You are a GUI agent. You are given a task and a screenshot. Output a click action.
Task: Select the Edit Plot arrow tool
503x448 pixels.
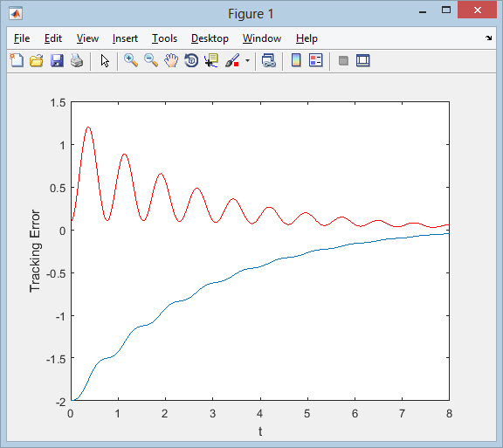coord(105,60)
